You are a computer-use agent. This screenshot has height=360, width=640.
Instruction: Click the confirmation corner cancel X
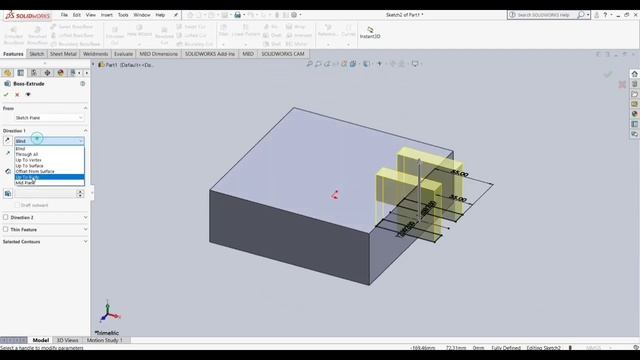(x=622, y=84)
